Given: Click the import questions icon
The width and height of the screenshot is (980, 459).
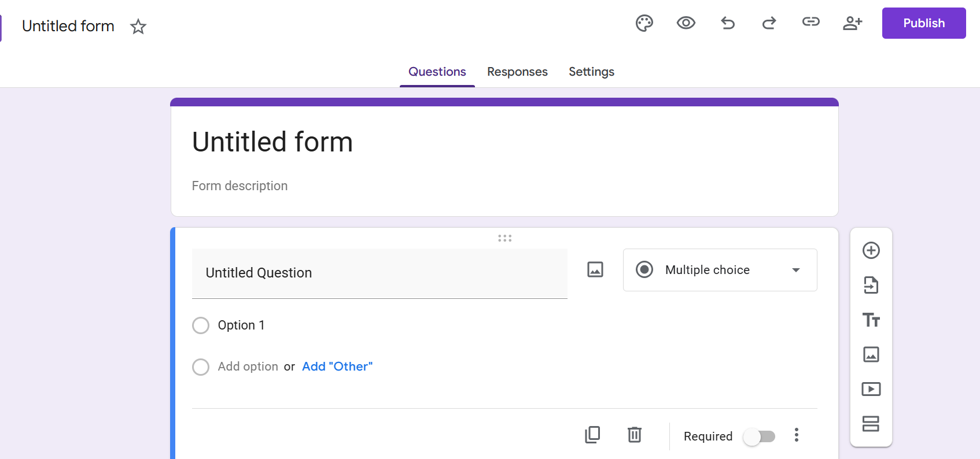Looking at the screenshot, I should pyautogui.click(x=871, y=285).
